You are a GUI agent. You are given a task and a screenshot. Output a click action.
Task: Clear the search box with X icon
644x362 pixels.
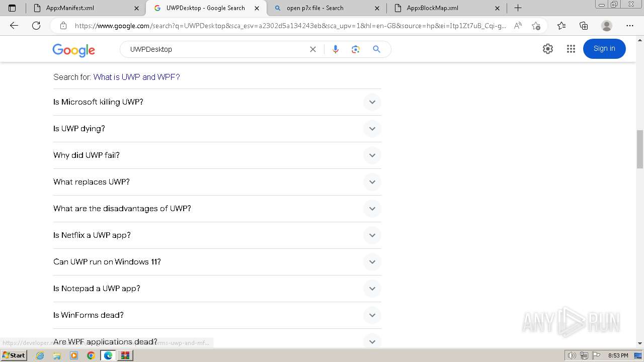point(313,49)
